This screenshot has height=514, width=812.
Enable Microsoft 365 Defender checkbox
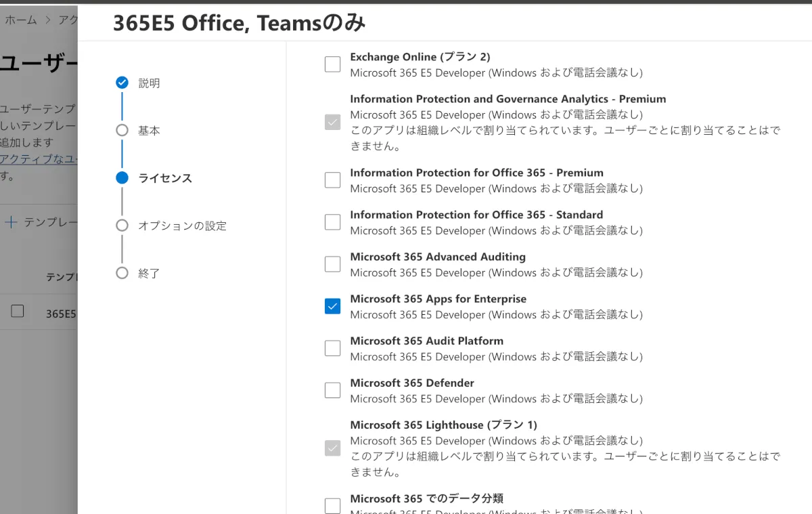tap(332, 390)
